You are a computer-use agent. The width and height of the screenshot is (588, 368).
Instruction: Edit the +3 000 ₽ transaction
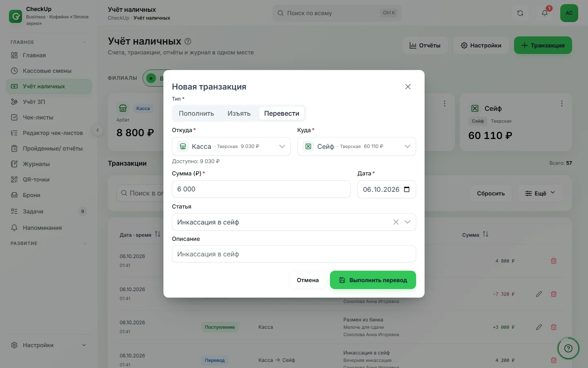coord(539,327)
